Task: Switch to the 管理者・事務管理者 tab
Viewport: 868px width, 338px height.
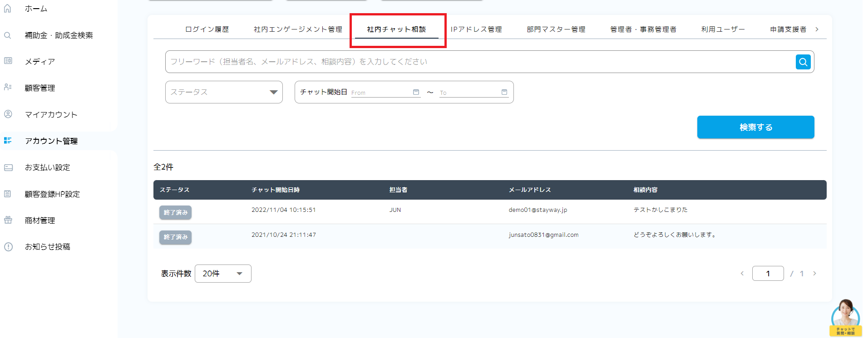Action: pos(643,29)
